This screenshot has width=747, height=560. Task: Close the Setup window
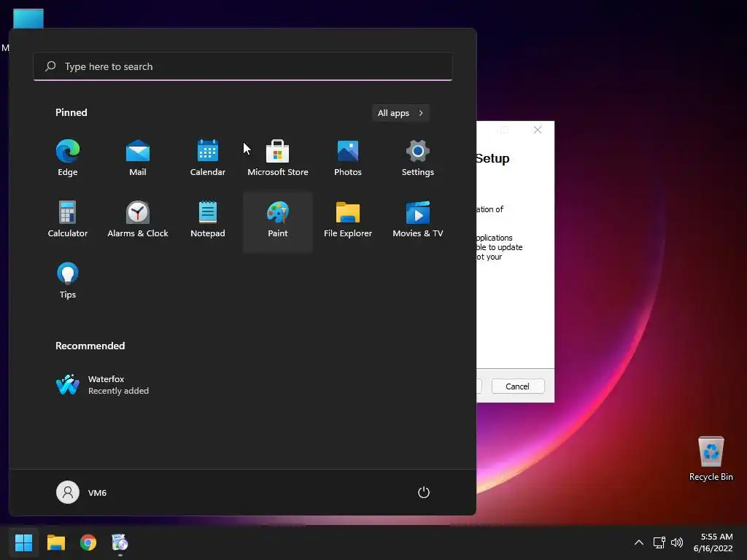point(538,130)
